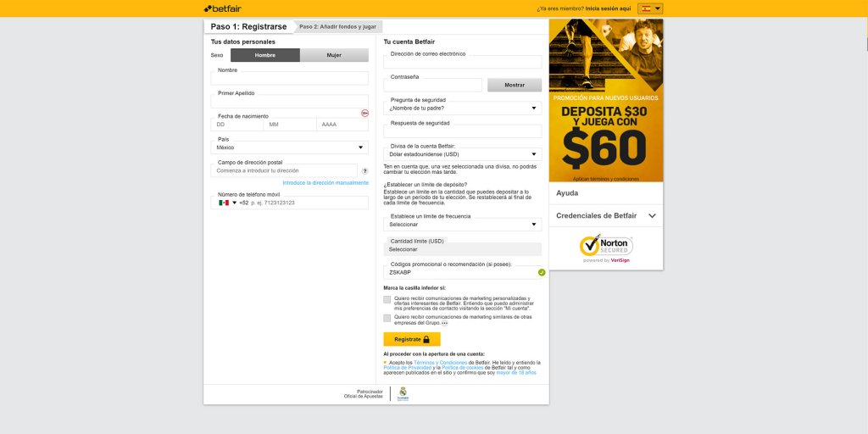
Task: Click the Nombre input field
Action: click(x=290, y=78)
